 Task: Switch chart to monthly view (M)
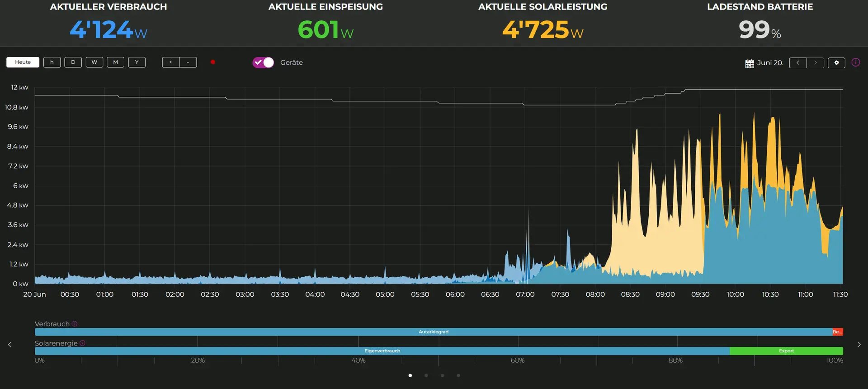click(116, 62)
